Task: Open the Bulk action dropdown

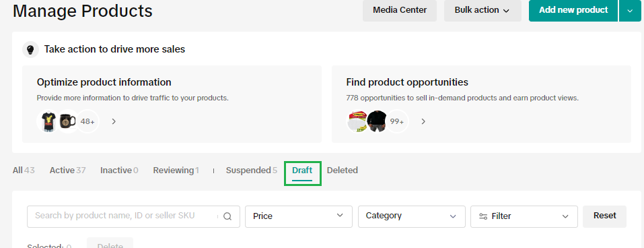Action: (482, 10)
